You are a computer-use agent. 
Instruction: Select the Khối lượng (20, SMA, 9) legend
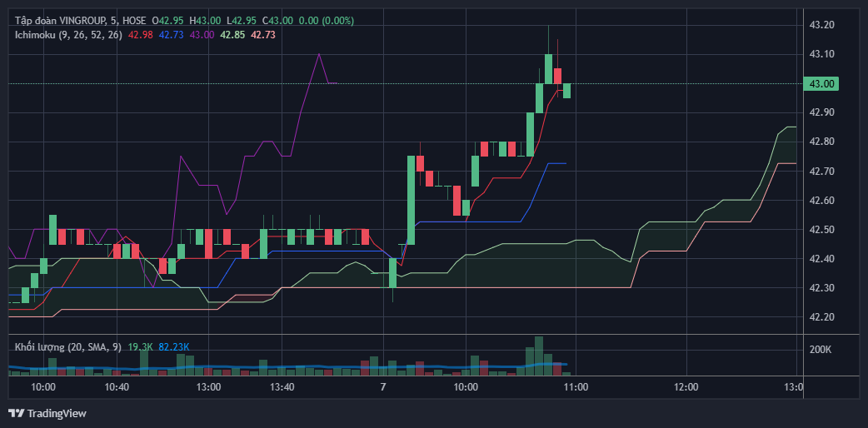tap(68, 347)
